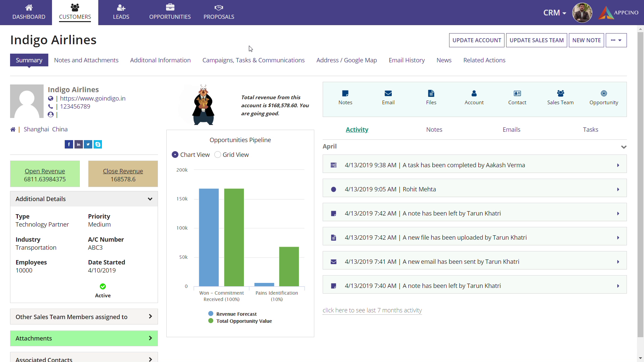
Task: Click the Contact card icon
Action: point(517,94)
